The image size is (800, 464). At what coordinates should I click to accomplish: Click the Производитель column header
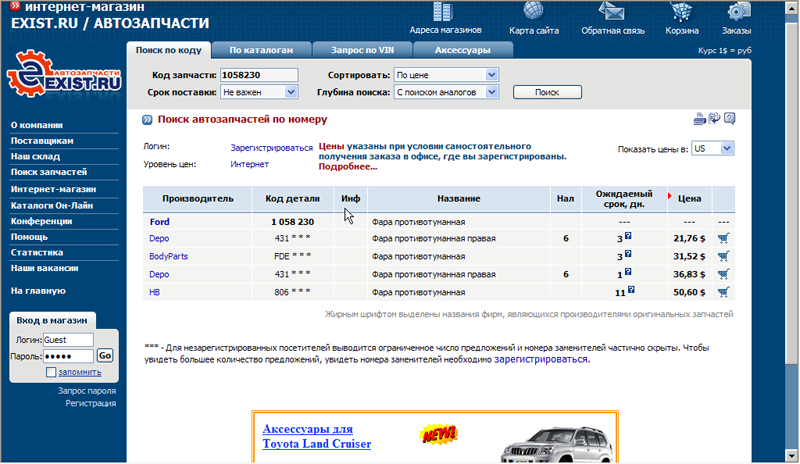[x=197, y=199]
